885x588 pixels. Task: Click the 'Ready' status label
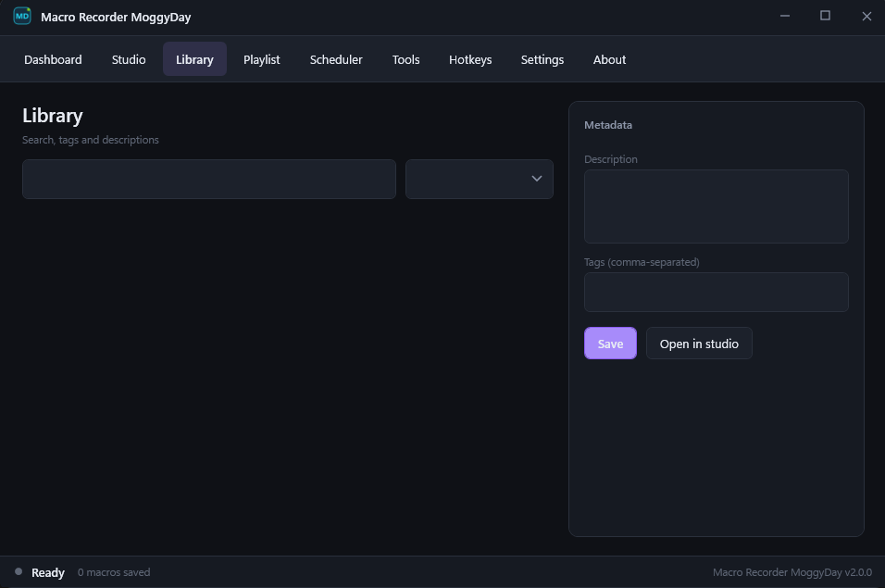(48, 572)
